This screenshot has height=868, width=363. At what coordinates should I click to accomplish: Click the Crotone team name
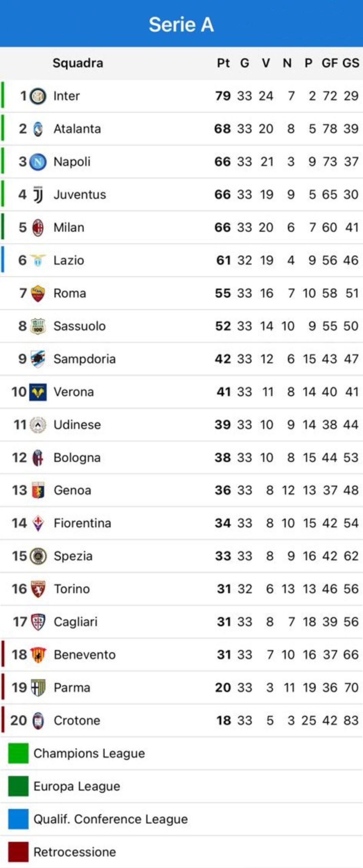(77, 721)
